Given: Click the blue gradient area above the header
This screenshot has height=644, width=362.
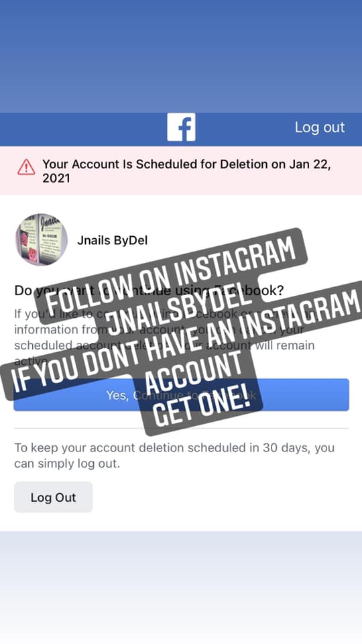Looking at the screenshot, I should click(x=181, y=56).
